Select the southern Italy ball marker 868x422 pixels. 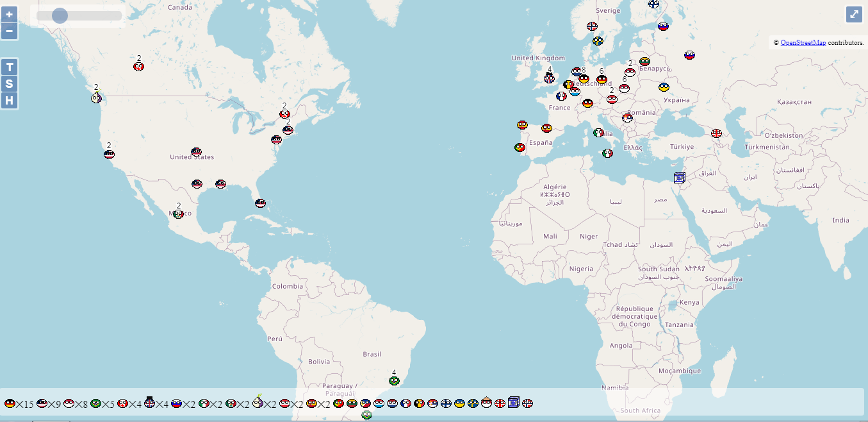pos(607,153)
